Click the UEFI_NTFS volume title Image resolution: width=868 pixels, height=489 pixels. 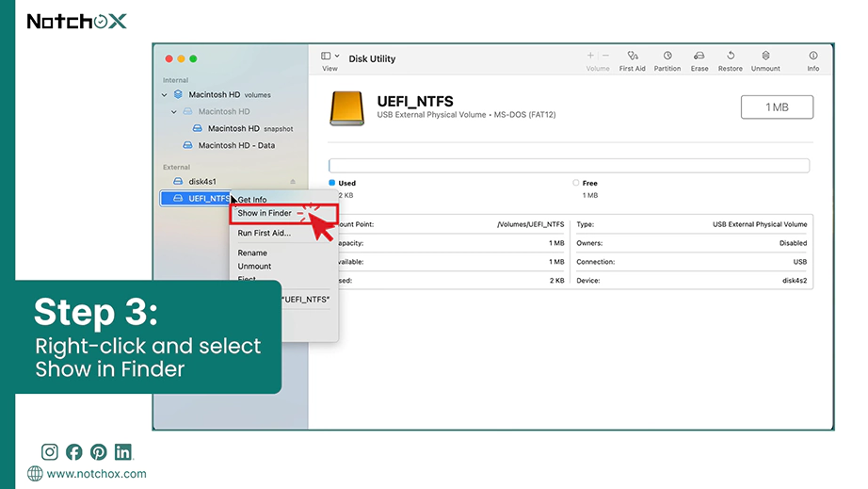415,102
